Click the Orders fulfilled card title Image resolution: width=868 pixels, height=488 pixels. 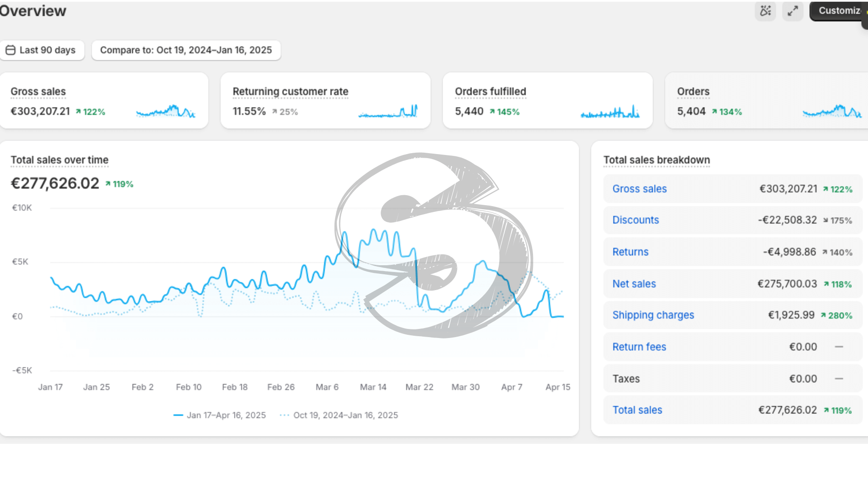tap(491, 92)
